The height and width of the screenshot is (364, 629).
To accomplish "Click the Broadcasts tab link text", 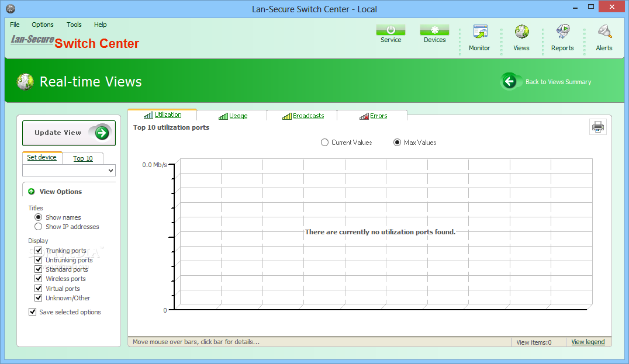I will click(309, 116).
